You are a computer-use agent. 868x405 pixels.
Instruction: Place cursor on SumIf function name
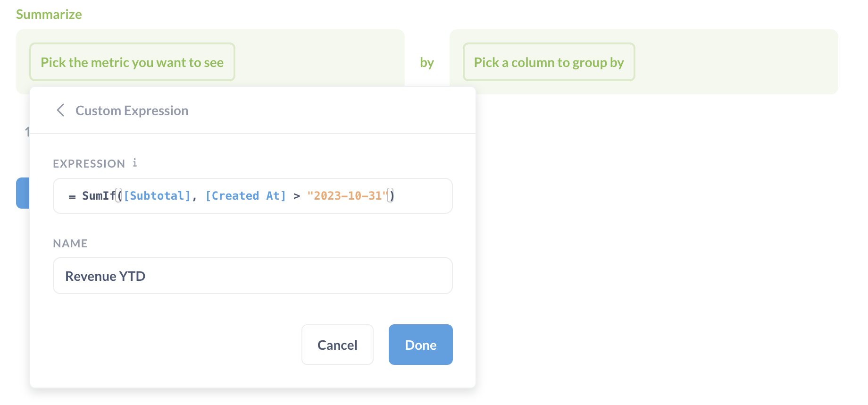point(99,196)
